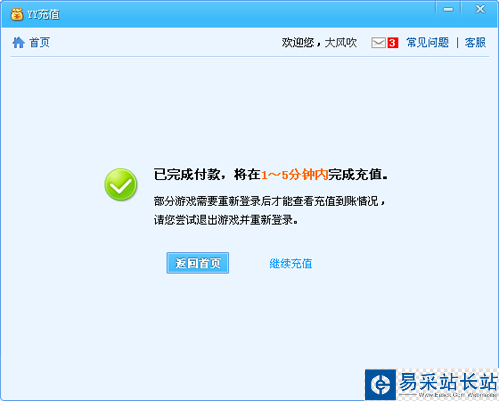Viewport: 499px width, 401px height.
Task: Click the line 部分游戏需要重新登录后才能查看充值到账情况
Action: tap(269, 201)
